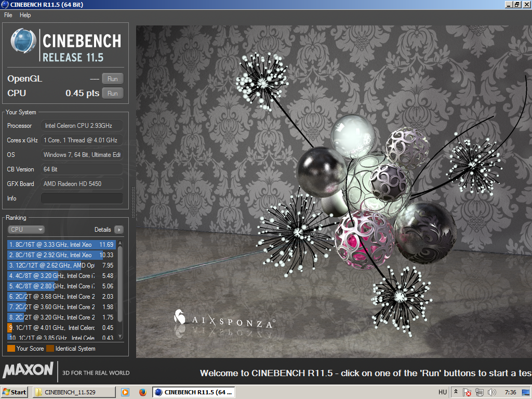Image resolution: width=532 pixels, height=399 pixels.
Task: Click the panel splitter grip handle
Action: click(133, 202)
